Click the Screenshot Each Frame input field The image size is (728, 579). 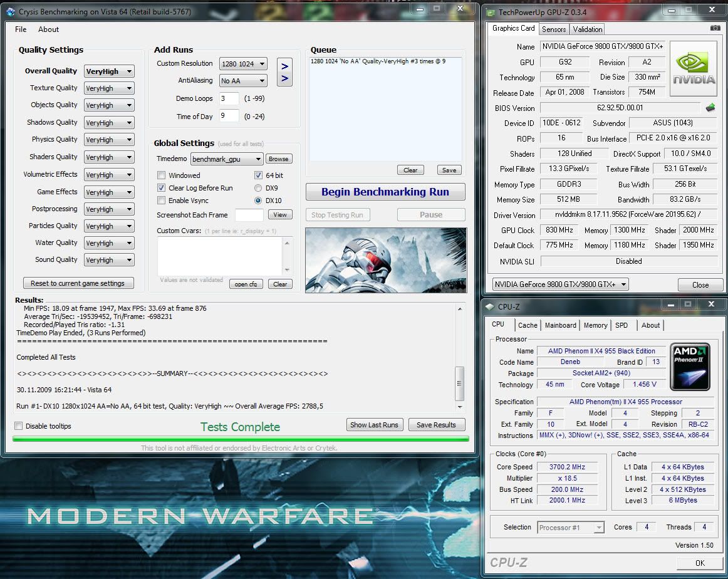[249, 215]
